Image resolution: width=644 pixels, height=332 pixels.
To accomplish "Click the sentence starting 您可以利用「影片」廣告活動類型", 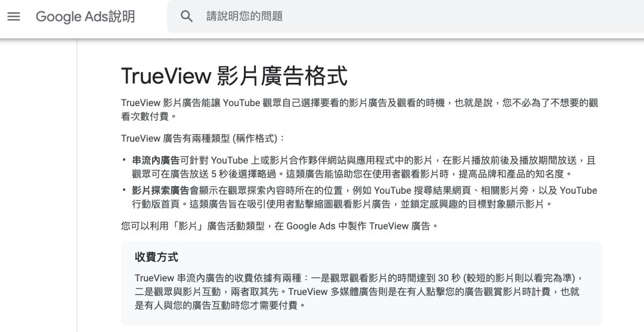I will [280, 226].
